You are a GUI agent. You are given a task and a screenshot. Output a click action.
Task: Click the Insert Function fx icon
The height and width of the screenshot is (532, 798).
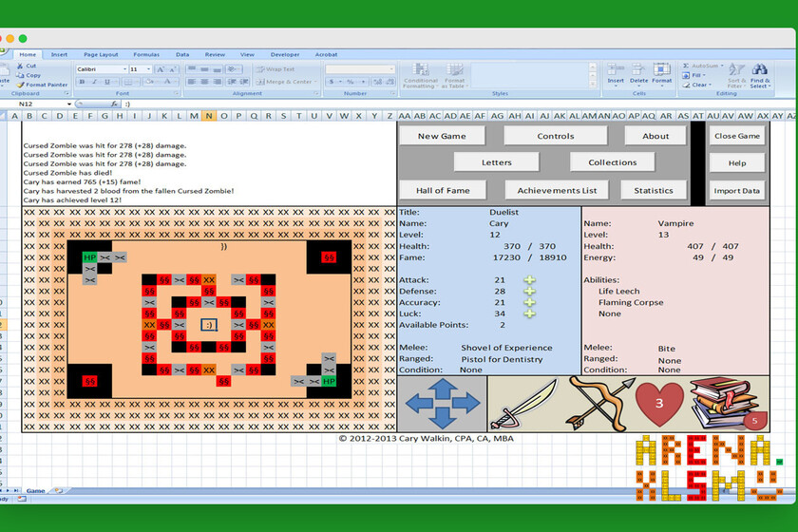coord(115,104)
